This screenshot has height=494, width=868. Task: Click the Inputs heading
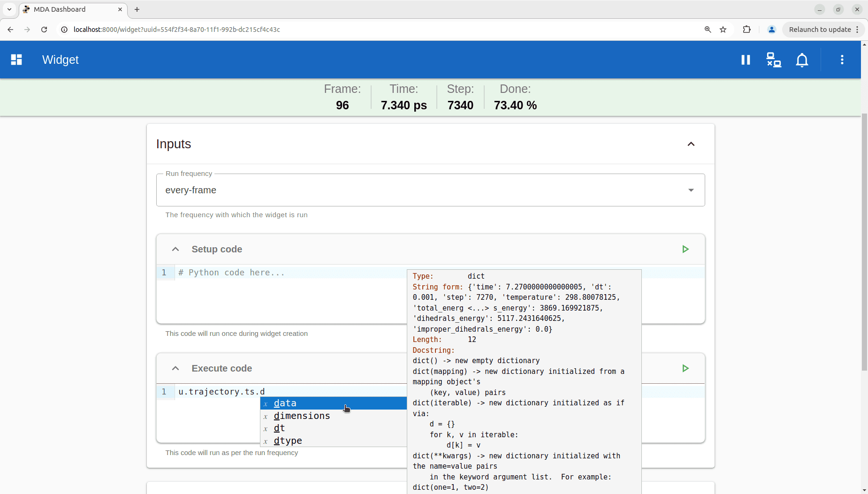point(174,144)
